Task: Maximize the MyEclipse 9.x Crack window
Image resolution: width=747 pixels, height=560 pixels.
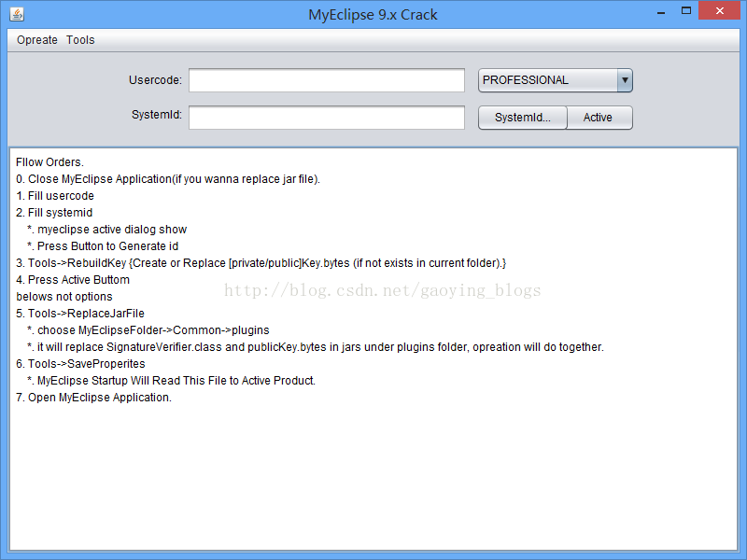Action: (x=686, y=11)
